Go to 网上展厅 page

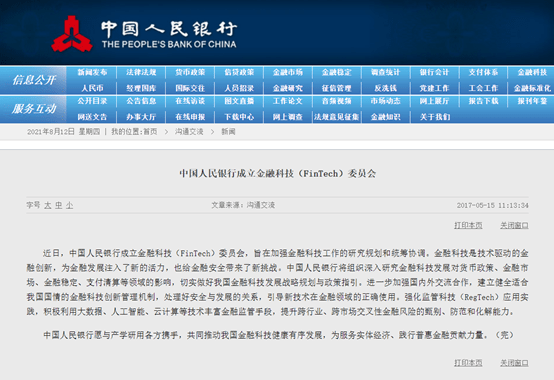pos(434,101)
